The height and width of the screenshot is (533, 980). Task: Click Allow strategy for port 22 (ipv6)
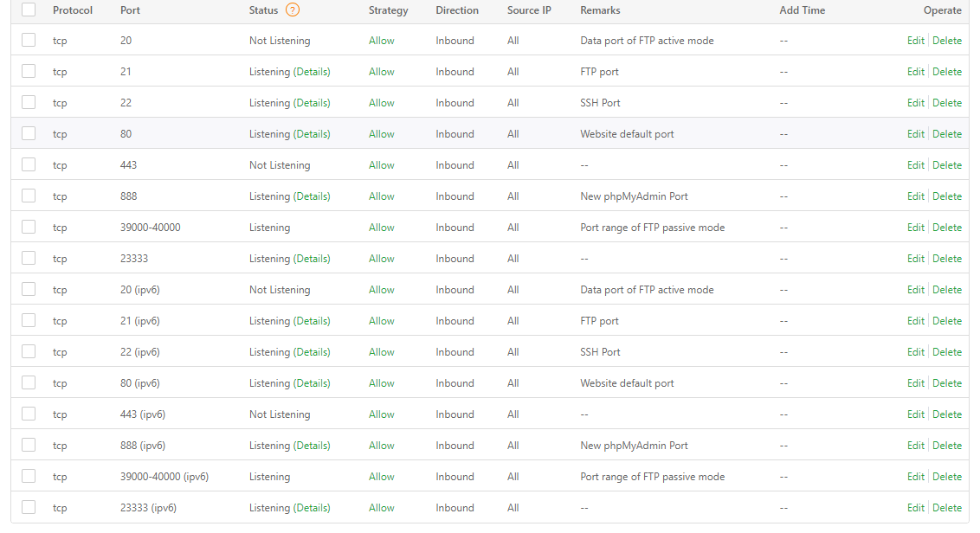pos(381,352)
